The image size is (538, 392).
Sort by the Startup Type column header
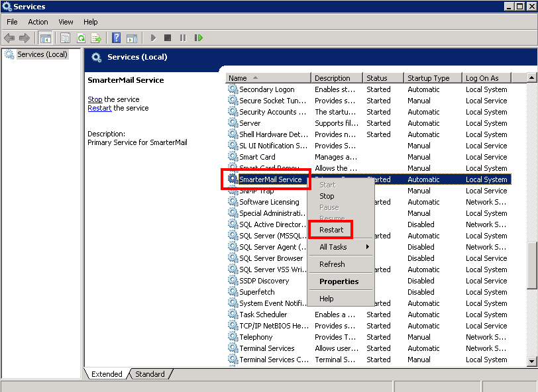(x=433, y=78)
